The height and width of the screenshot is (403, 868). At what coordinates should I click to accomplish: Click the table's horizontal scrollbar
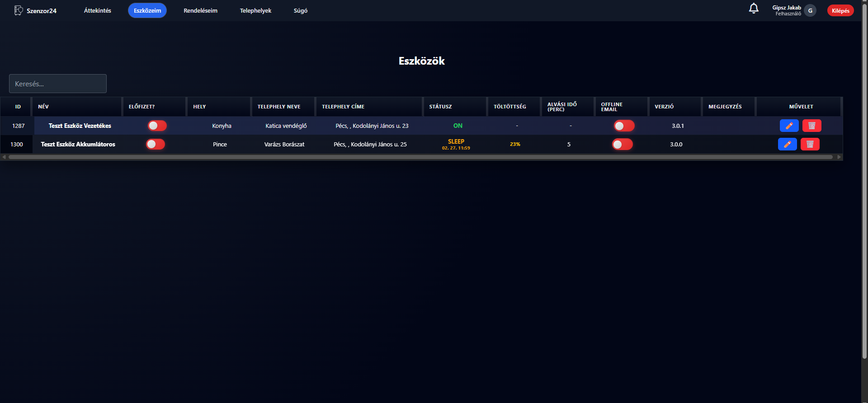420,157
